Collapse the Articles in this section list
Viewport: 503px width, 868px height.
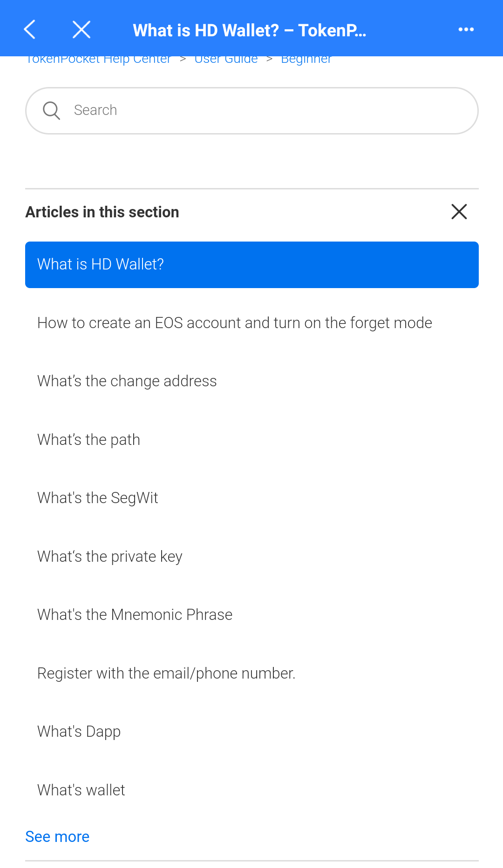click(459, 212)
